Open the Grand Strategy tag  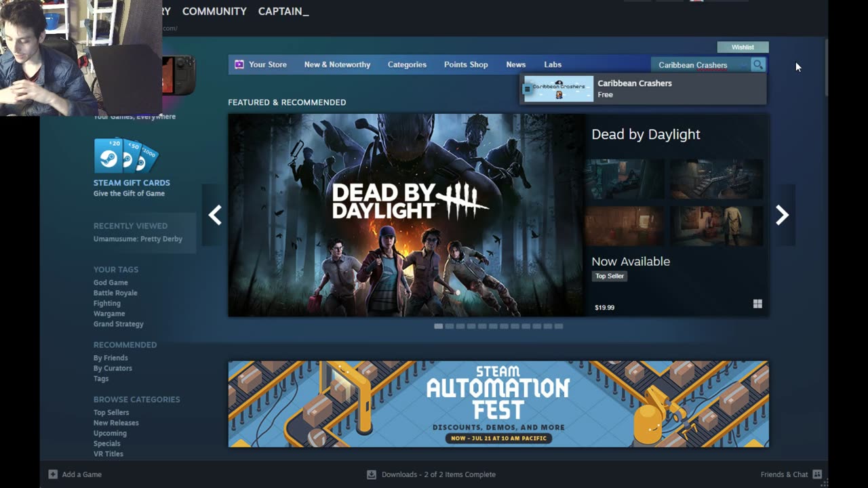click(x=119, y=324)
